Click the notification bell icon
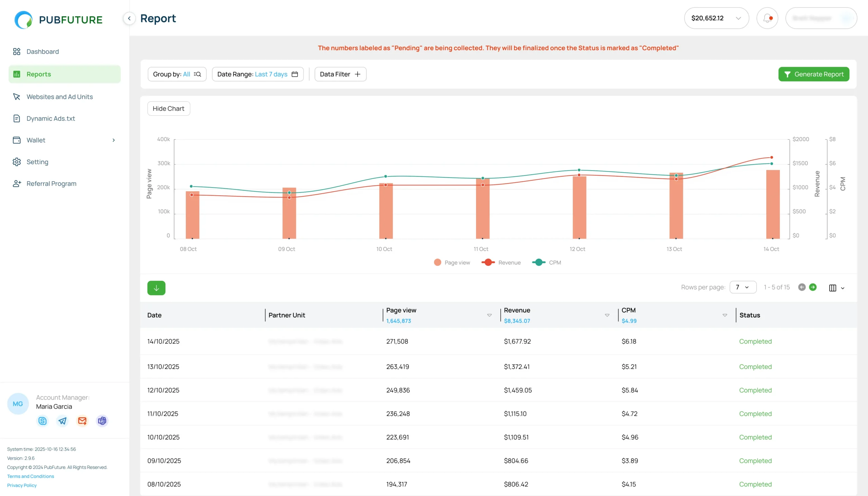The image size is (868, 496). coord(767,18)
